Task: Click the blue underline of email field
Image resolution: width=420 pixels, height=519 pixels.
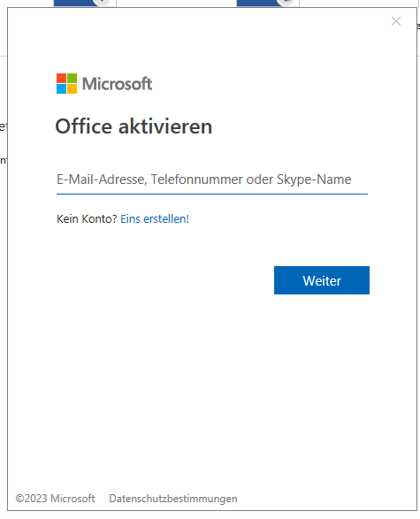Action: pos(212,194)
